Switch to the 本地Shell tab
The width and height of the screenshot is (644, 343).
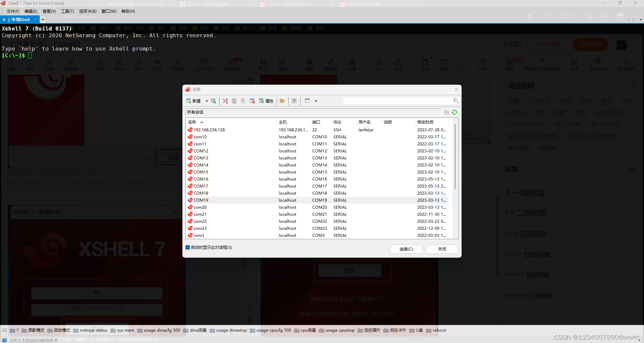(x=19, y=19)
